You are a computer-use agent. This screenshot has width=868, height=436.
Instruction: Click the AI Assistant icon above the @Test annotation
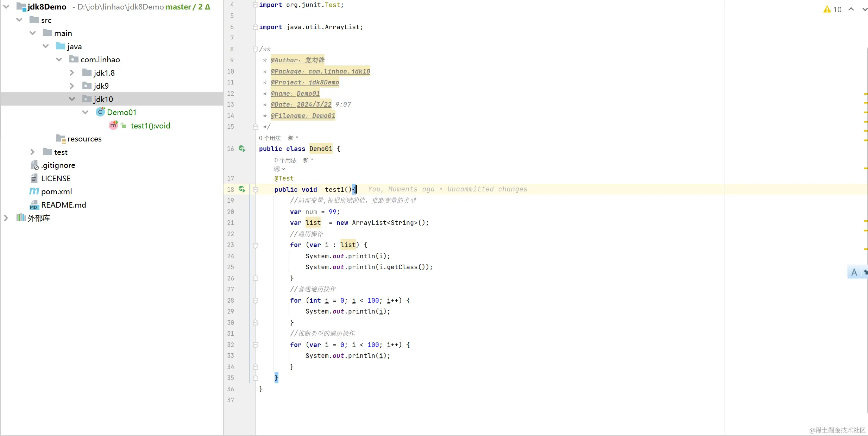pos(278,169)
